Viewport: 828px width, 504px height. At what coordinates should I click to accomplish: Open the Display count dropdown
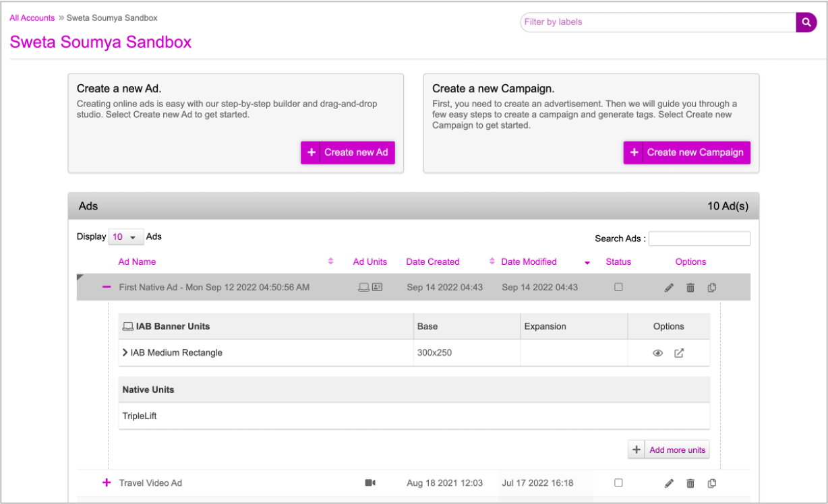(x=124, y=237)
